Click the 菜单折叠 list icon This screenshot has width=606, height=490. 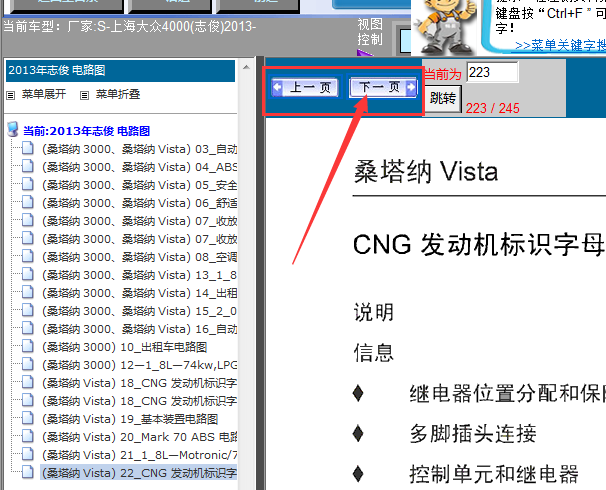[84, 95]
